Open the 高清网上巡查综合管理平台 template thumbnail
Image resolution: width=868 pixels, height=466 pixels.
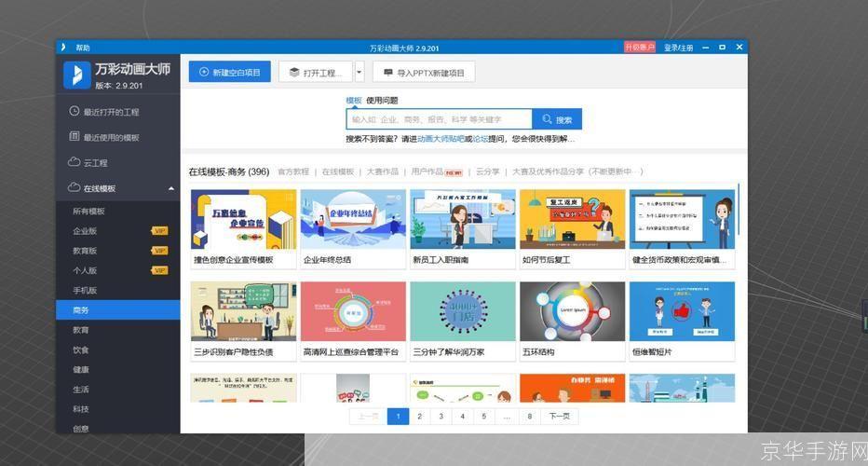point(353,311)
